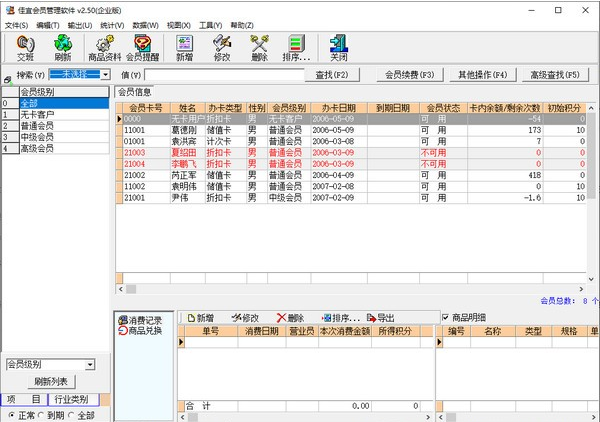Image resolution: width=600 pixels, height=422 pixels.
Task: Click the 修改 edit member toolbar icon
Action: point(222,47)
